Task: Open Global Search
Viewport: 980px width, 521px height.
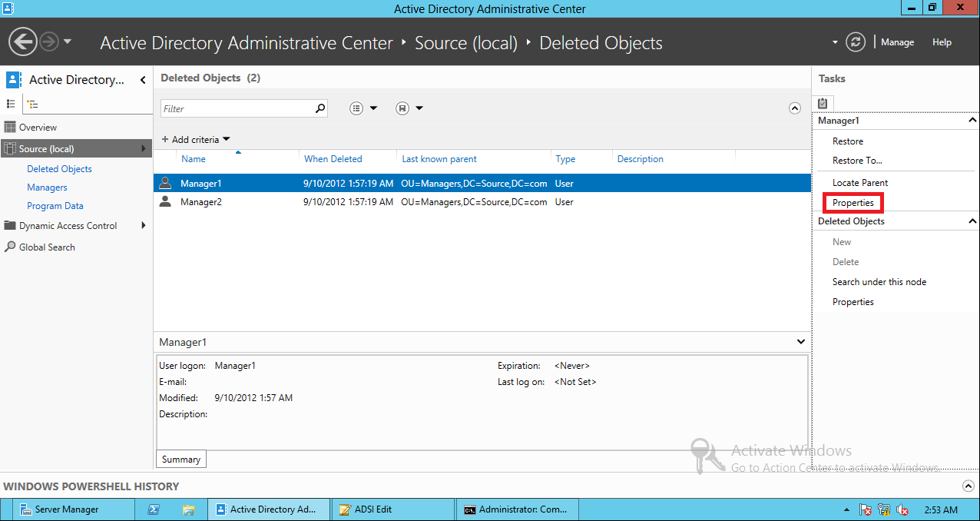Action: click(x=47, y=247)
